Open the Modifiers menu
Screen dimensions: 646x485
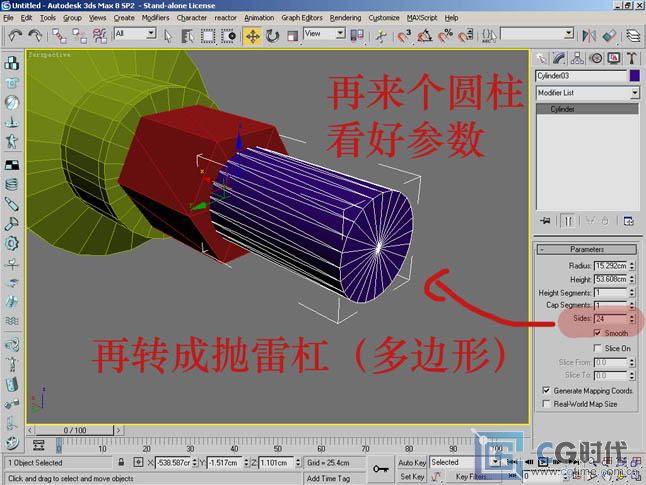point(155,18)
